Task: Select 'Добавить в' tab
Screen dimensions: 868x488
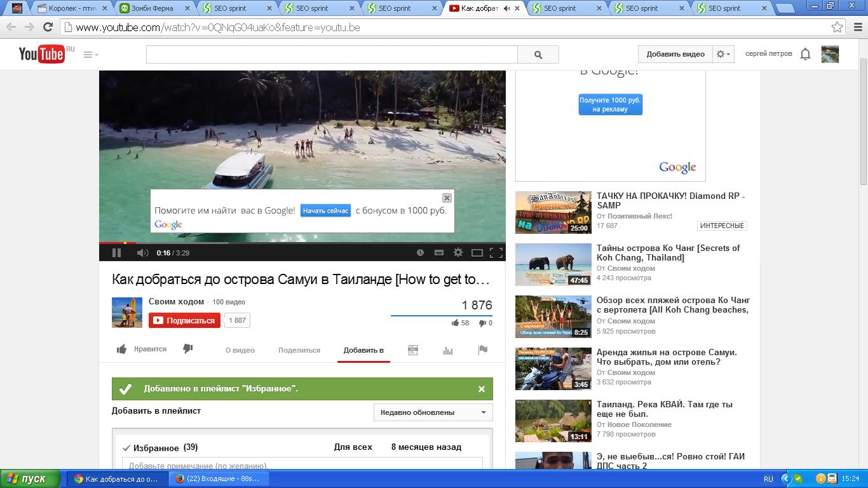Action: click(363, 350)
